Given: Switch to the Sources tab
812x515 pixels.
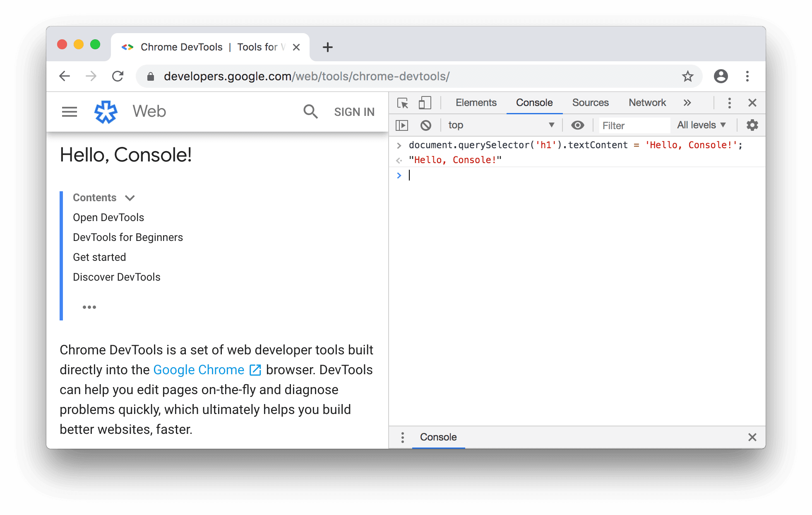Looking at the screenshot, I should [x=589, y=102].
